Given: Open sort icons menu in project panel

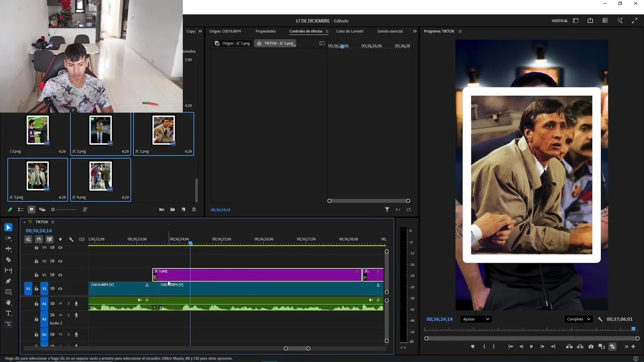Looking at the screenshot, I should [x=85, y=210].
